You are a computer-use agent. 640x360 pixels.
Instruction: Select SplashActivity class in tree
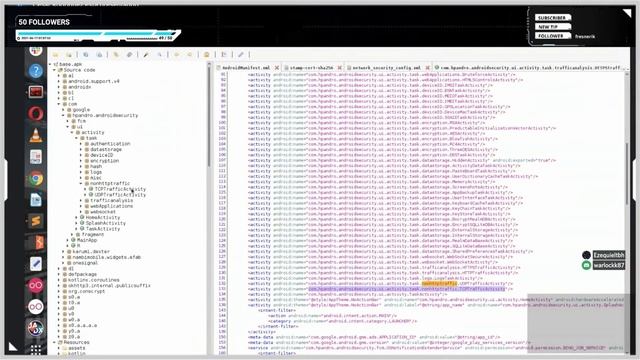(x=106, y=223)
